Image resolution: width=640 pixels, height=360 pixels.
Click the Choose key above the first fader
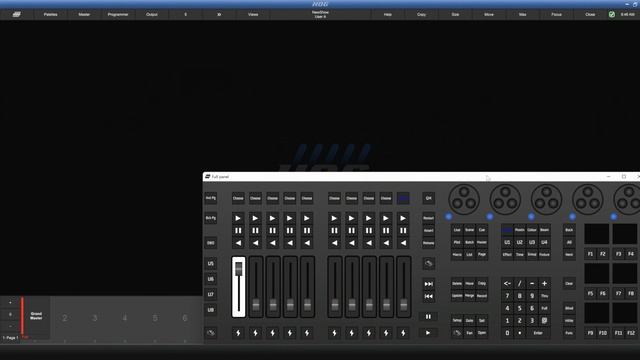pyautogui.click(x=238, y=198)
